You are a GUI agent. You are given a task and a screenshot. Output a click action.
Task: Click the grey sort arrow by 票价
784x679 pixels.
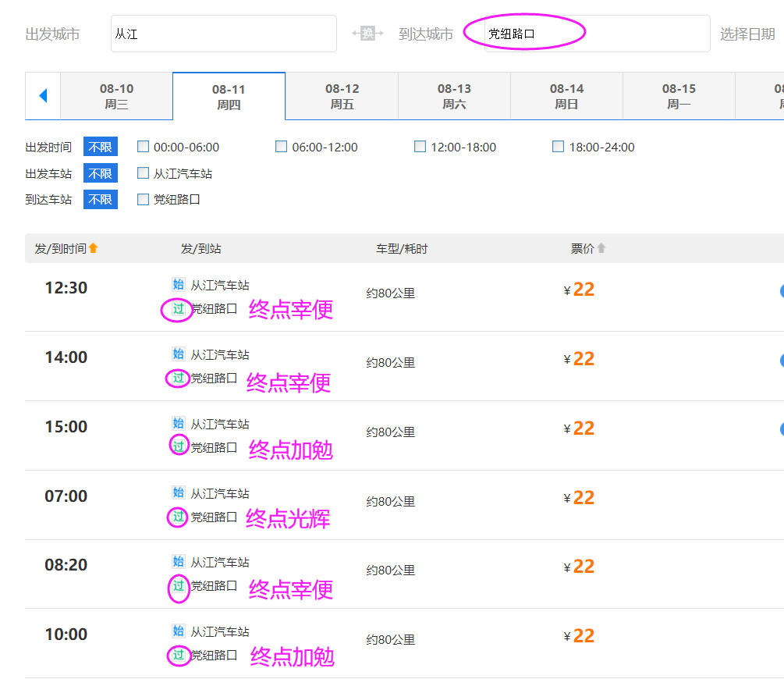[601, 248]
